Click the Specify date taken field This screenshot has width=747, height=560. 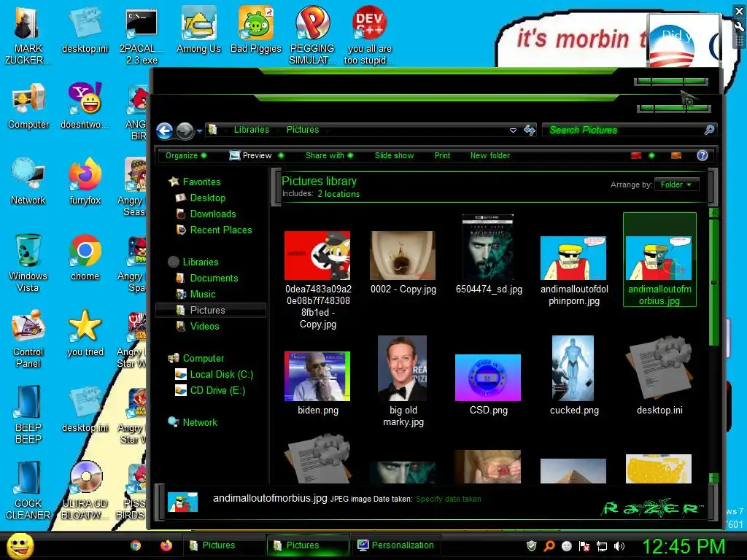click(x=449, y=499)
